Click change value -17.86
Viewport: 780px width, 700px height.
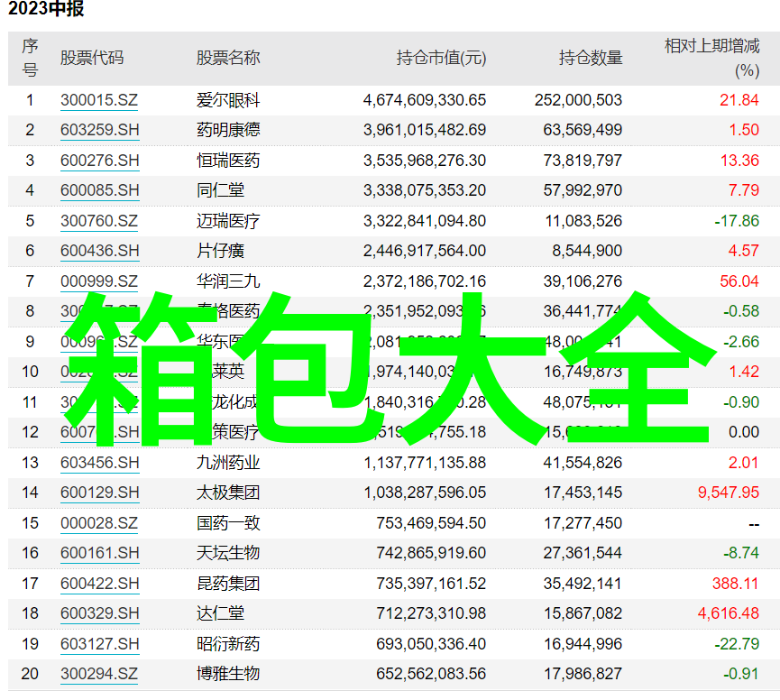tap(737, 221)
